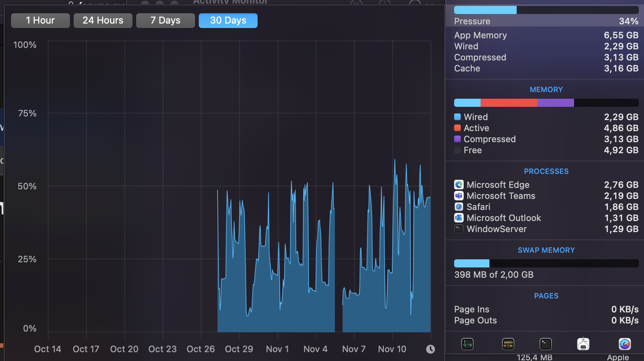This screenshot has width=644, height=361.
Task: Click the blue Wired legend swatch
Action: coord(457,117)
